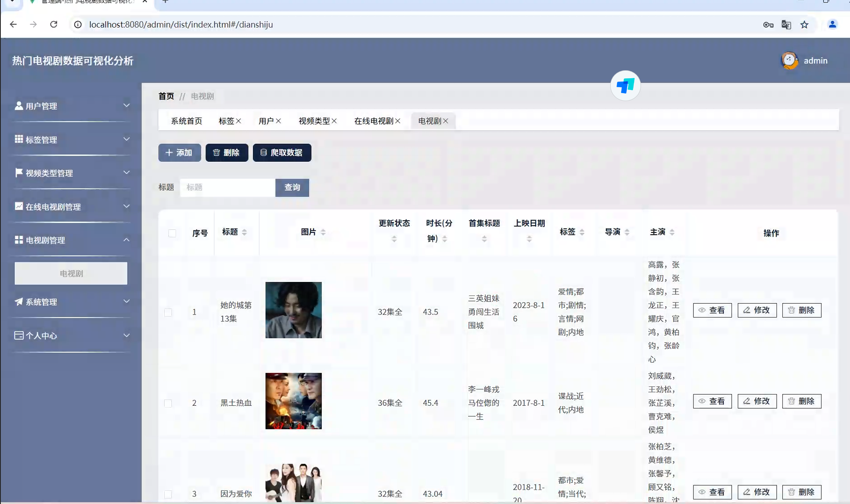
Task: Click the 爬取数据 button
Action: tap(282, 153)
